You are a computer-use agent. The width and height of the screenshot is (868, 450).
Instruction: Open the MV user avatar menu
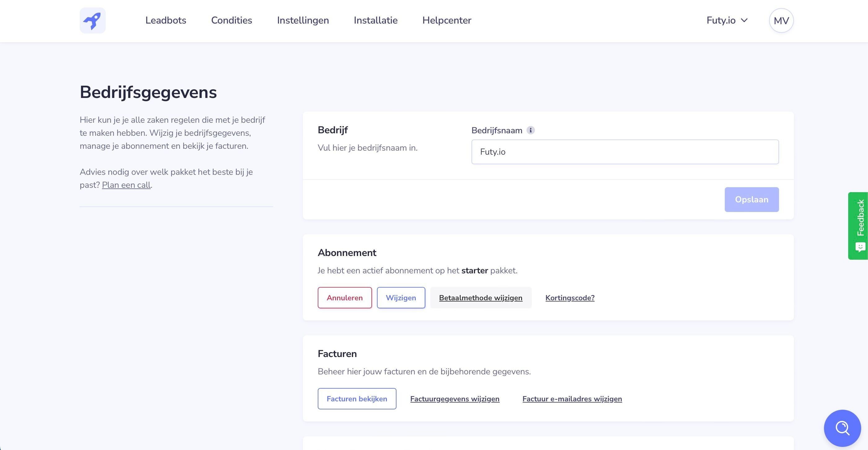(781, 20)
